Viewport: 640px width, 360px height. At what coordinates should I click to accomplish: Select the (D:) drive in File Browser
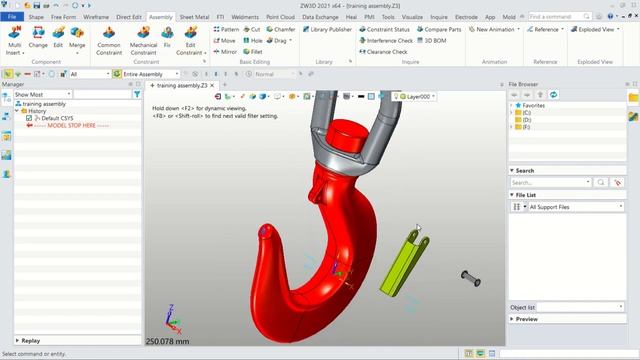[x=523, y=120]
